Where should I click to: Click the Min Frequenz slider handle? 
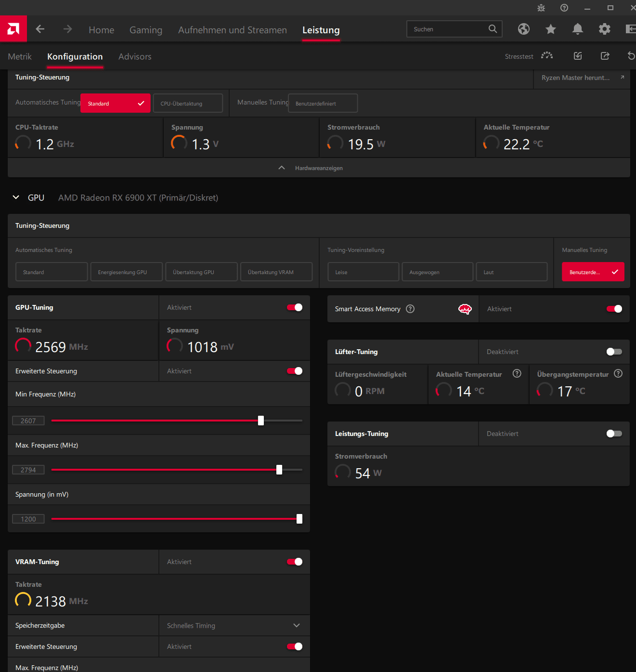[261, 421]
